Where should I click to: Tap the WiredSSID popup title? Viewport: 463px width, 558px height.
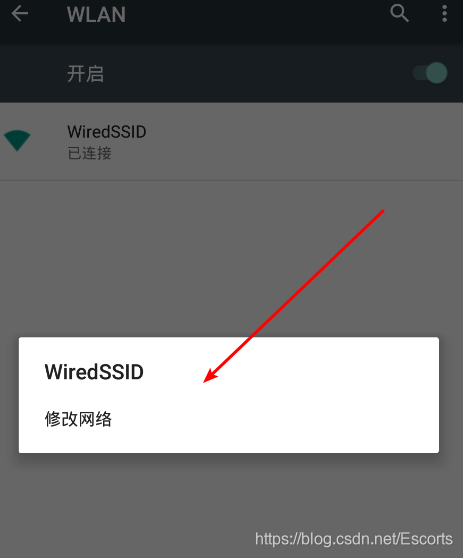(94, 372)
